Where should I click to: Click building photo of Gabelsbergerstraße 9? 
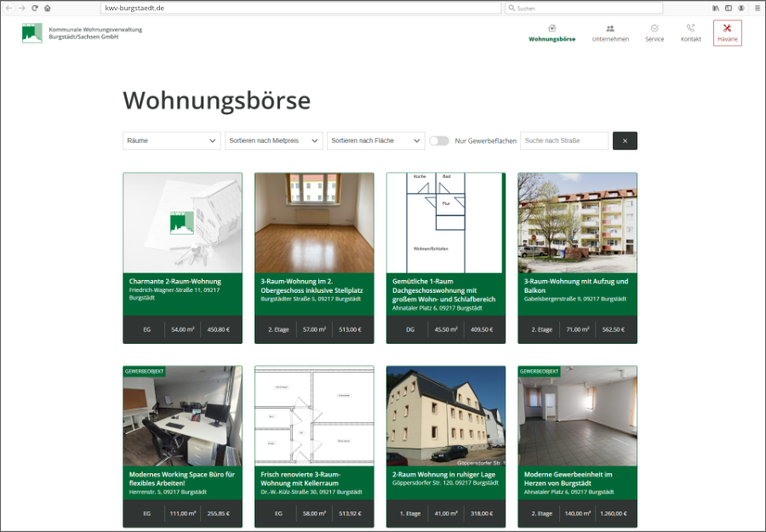(x=577, y=223)
